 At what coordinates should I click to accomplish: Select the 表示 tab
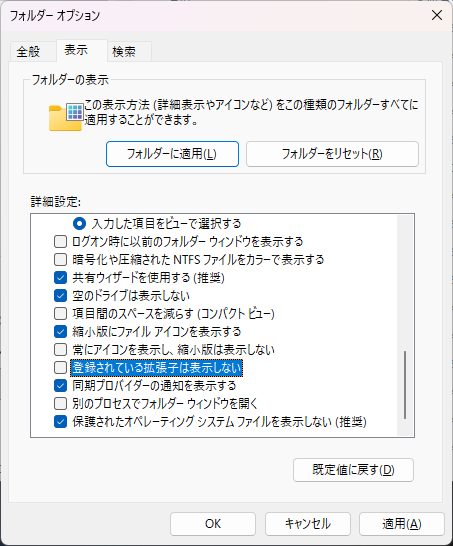76,50
